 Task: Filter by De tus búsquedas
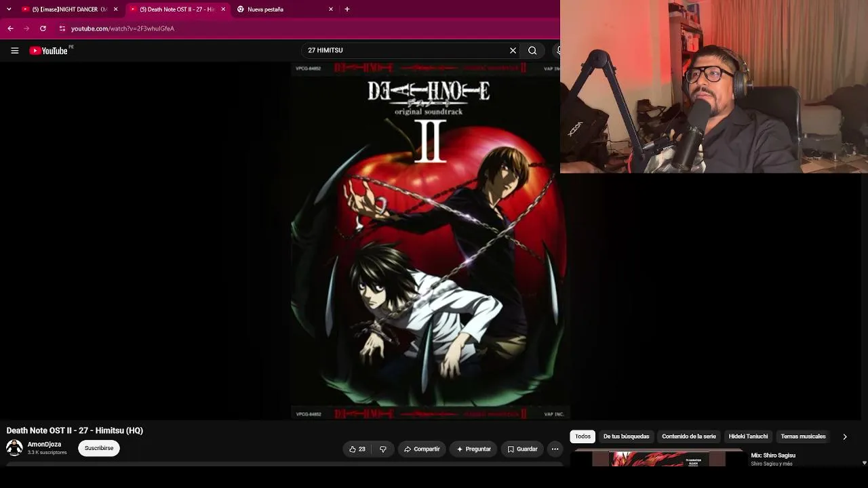point(626,436)
